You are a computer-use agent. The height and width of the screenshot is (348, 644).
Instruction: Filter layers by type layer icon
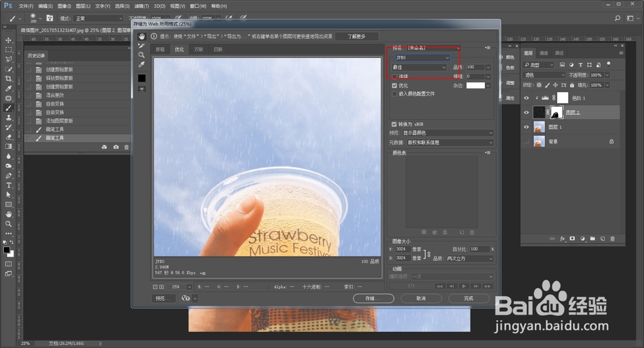click(x=580, y=65)
